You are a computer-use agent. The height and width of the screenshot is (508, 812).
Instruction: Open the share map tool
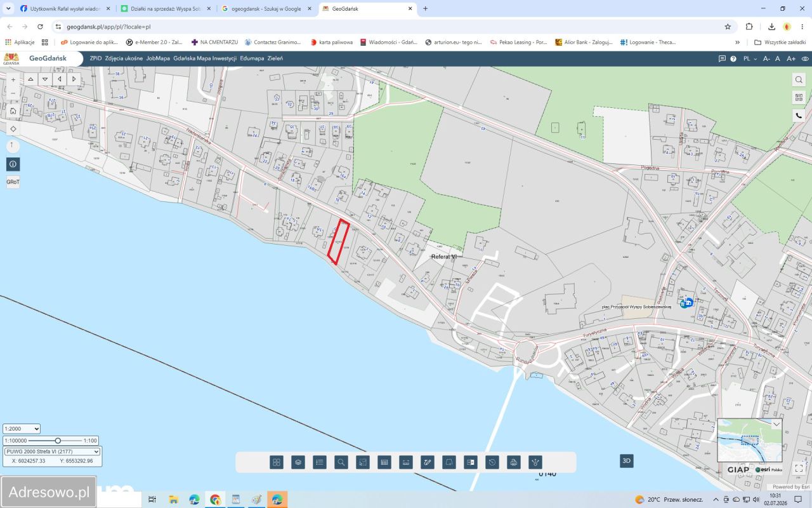coord(535,462)
